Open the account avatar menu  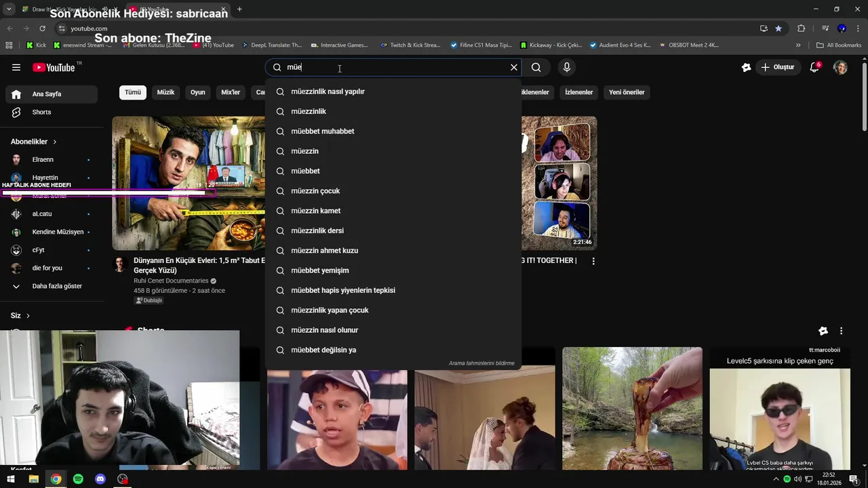840,67
